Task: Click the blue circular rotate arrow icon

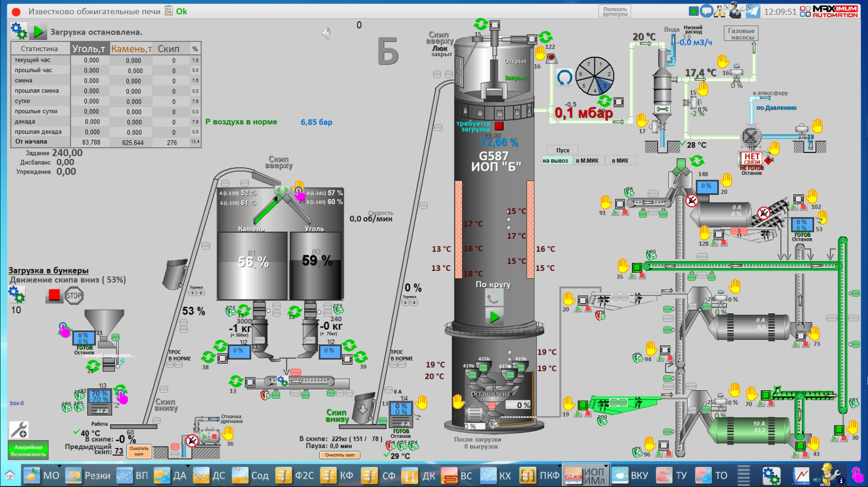Action: 564,77
